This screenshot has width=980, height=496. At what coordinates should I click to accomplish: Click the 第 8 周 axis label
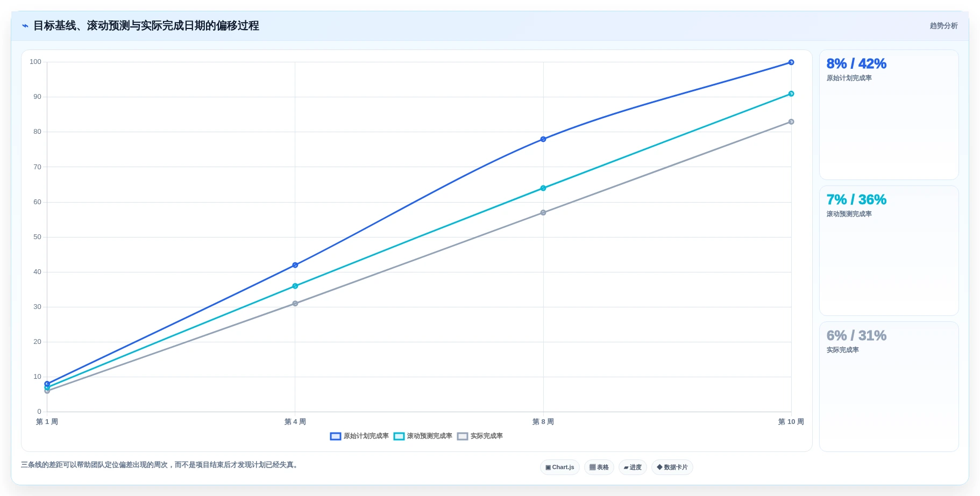click(x=543, y=422)
